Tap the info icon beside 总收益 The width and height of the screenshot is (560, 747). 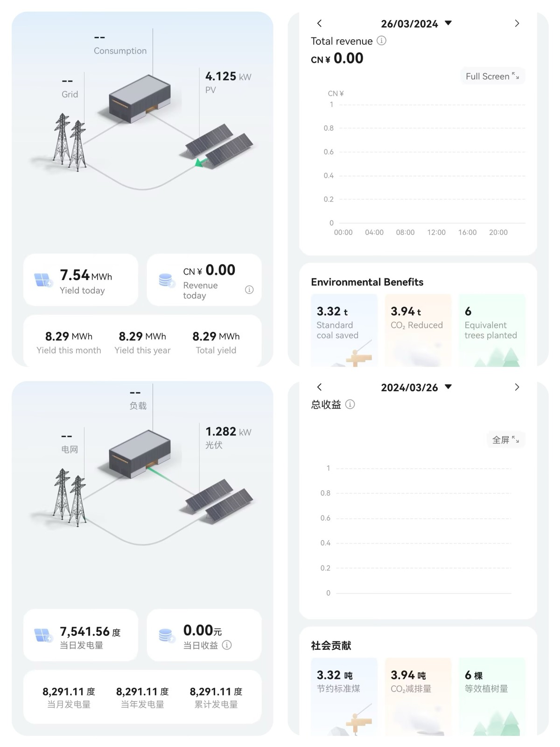[x=350, y=404]
